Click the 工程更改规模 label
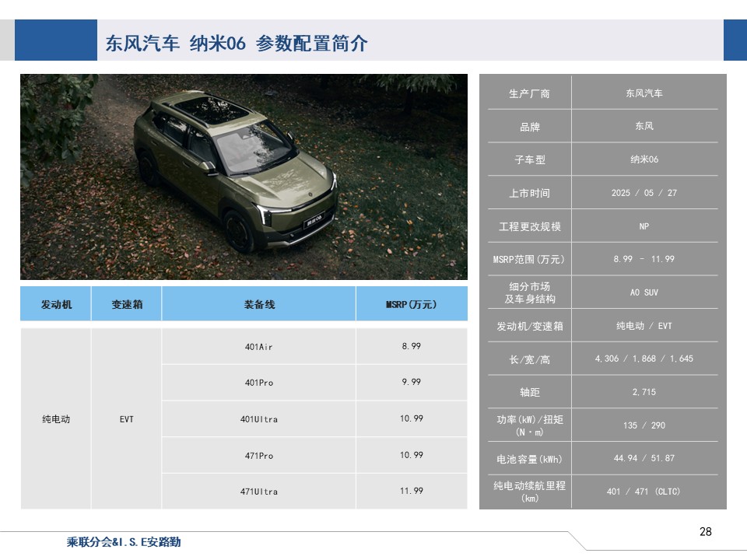The height and width of the screenshot is (560, 747). (x=529, y=226)
